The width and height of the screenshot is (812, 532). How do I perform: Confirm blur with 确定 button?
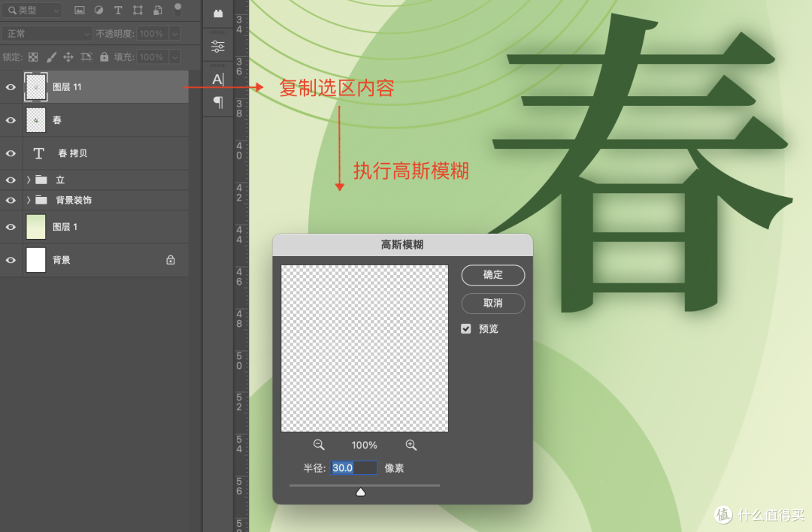coord(493,275)
